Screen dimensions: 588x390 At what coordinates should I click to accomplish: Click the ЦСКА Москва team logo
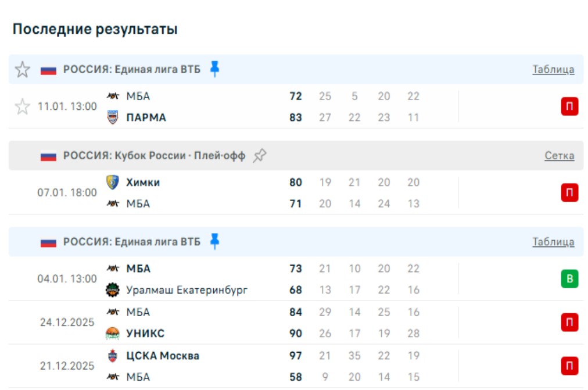pyautogui.click(x=113, y=355)
